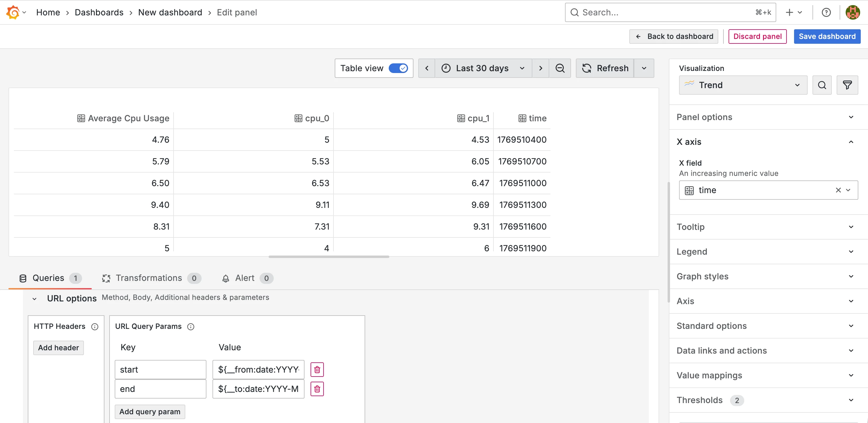Clear the time X field selection
Viewport: 868px width, 423px height.
click(x=838, y=190)
